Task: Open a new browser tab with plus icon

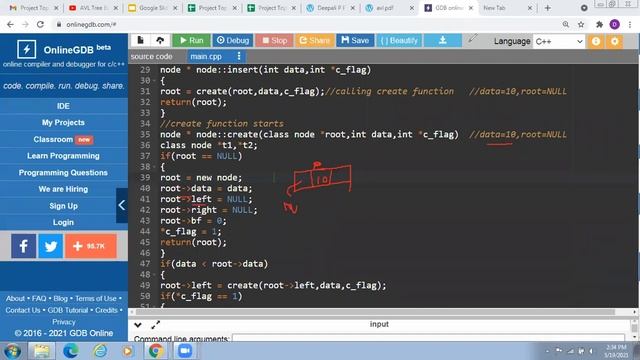Action: coord(548,8)
